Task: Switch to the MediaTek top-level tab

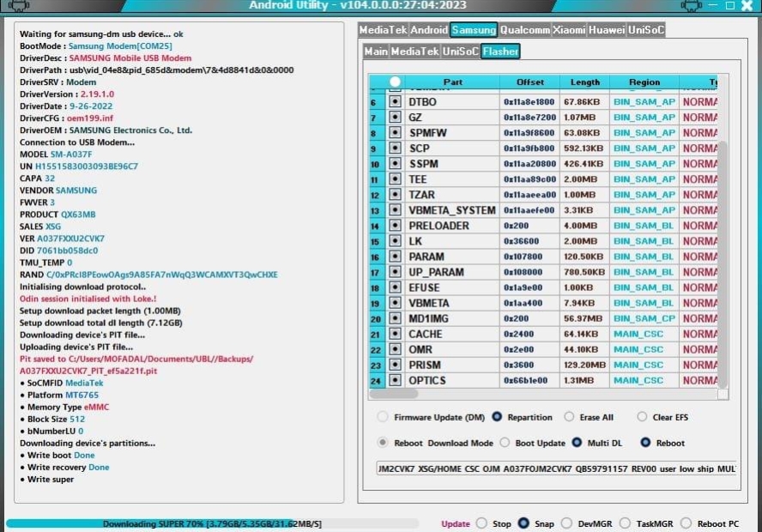Action: 383,30
